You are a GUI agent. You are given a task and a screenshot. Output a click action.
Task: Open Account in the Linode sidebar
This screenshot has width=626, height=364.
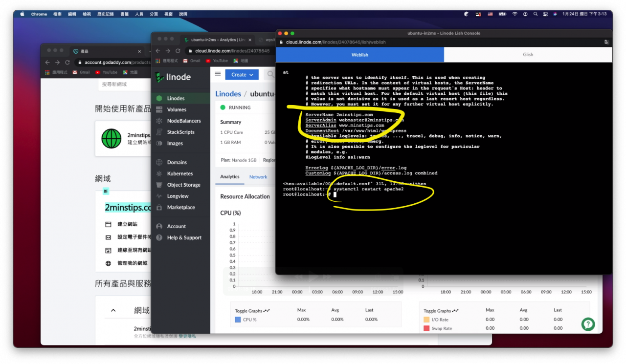pos(176,226)
